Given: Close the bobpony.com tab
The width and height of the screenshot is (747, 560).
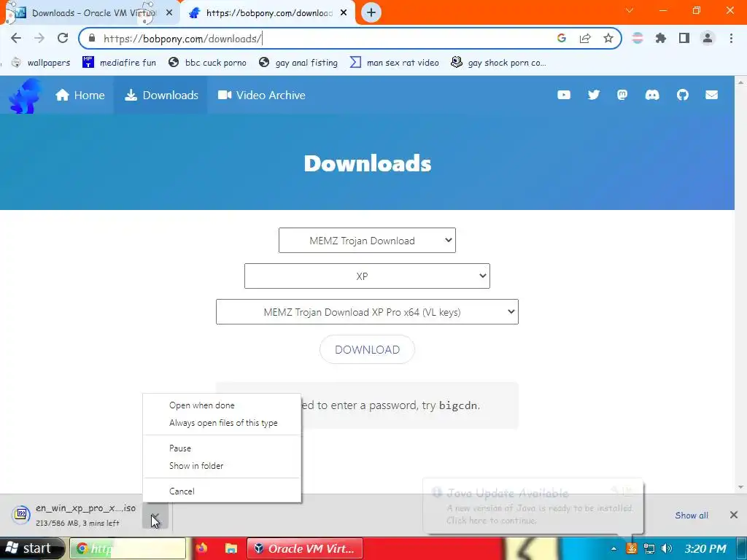Looking at the screenshot, I should pyautogui.click(x=344, y=13).
